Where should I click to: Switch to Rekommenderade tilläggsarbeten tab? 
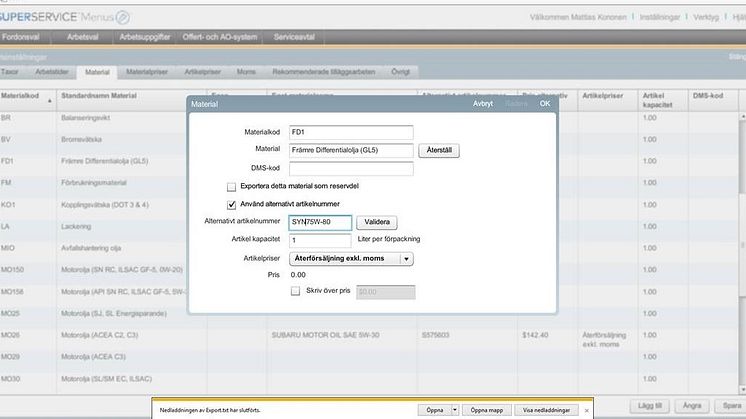(324, 72)
